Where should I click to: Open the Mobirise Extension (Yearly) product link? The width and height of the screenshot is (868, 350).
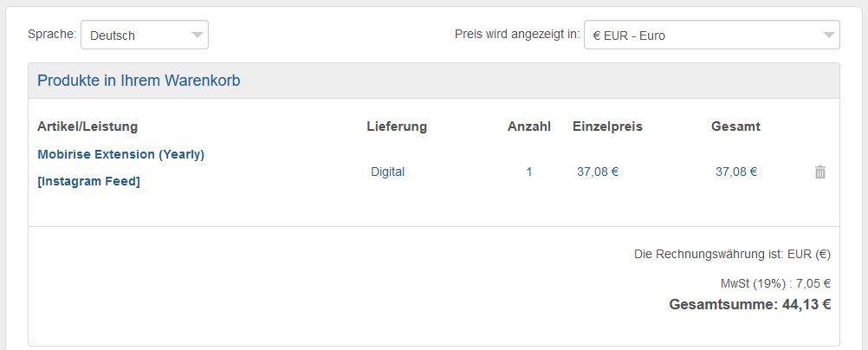pyautogui.click(x=120, y=154)
